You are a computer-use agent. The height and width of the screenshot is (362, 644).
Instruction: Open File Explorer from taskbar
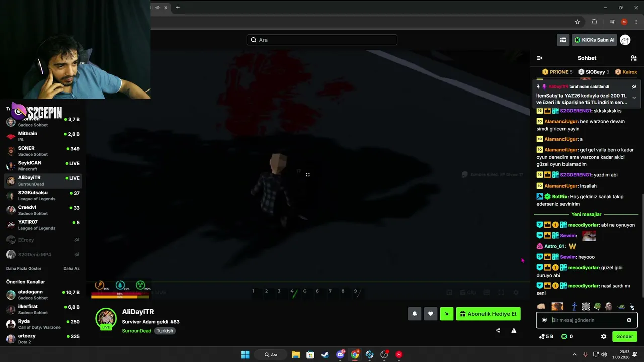pyautogui.click(x=295, y=354)
